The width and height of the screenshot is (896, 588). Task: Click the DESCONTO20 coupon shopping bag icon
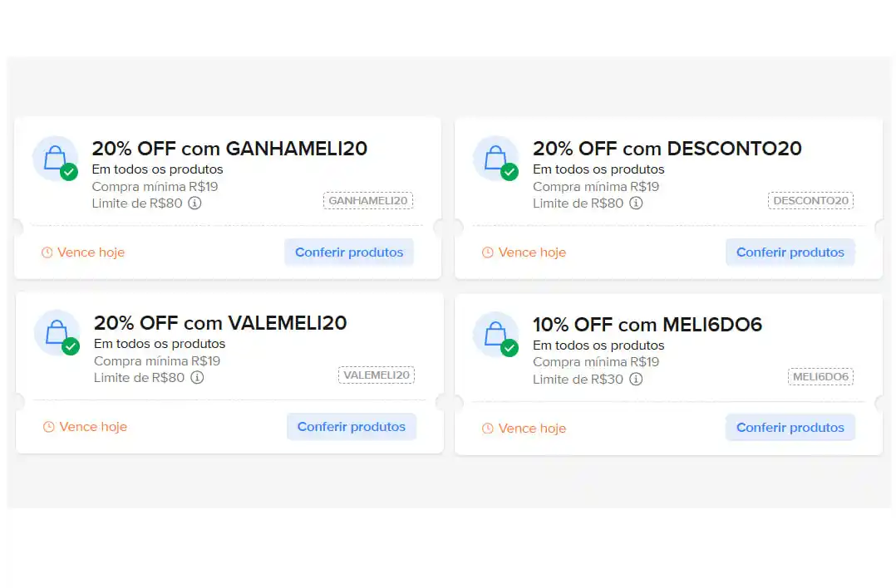click(496, 159)
